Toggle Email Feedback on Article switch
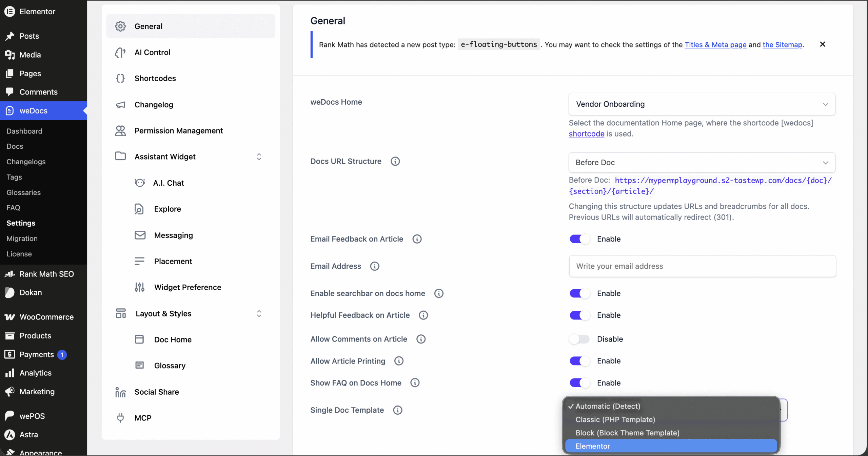 [579, 239]
